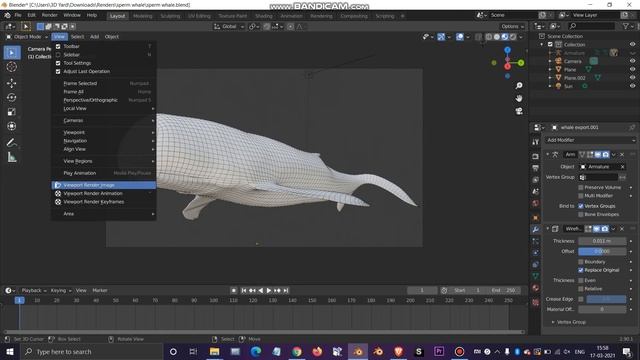640x360 pixels.
Task: Play the animation in reverse
Action: click(x=260, y=290)
